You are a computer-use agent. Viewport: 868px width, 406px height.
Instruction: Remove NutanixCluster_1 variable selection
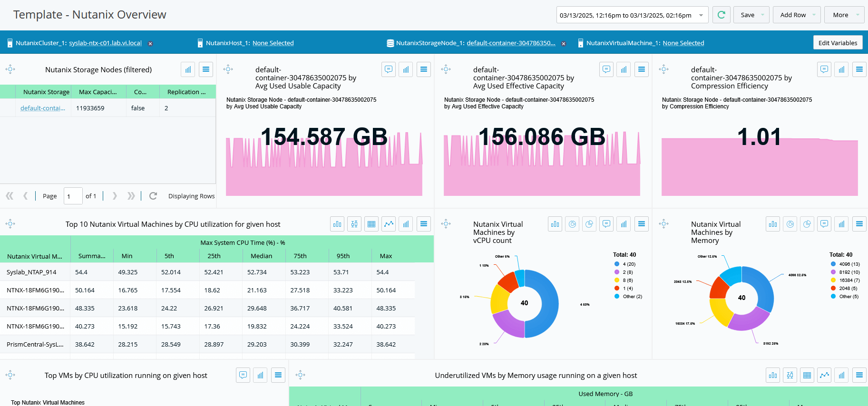[150, 43]
